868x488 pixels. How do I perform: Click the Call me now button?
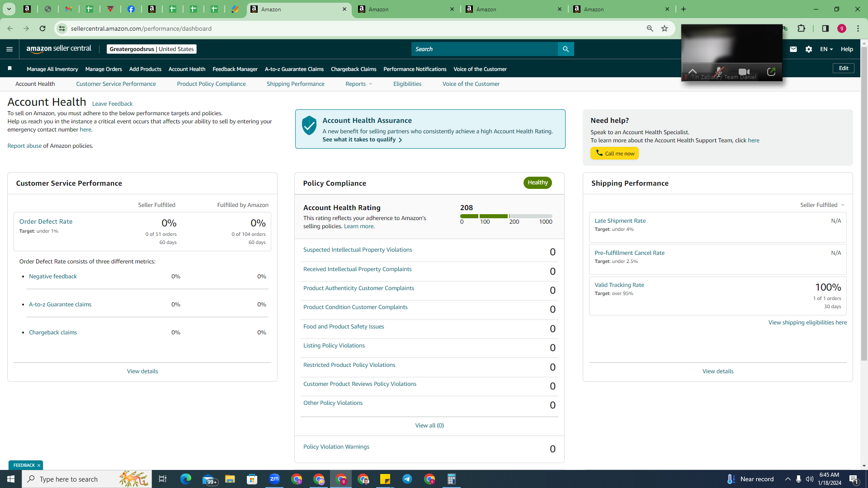click(614, 154)
